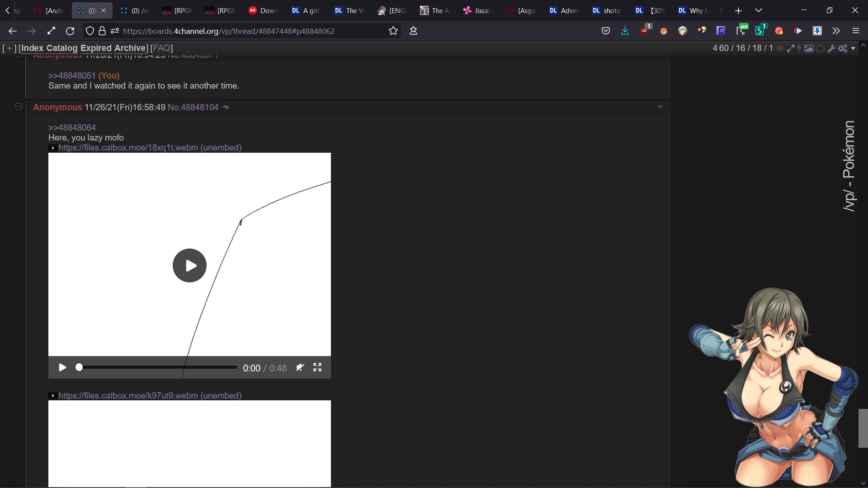Click the expand all images arrows icon

791,49
